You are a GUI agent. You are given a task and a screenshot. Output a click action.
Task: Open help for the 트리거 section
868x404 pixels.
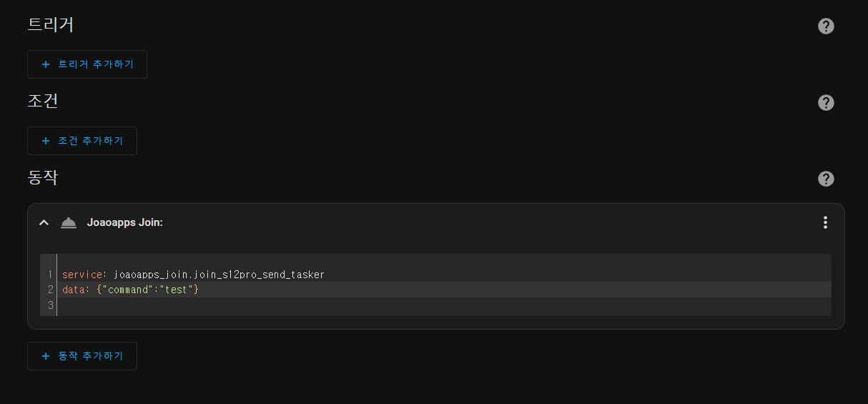coord(826,26)
